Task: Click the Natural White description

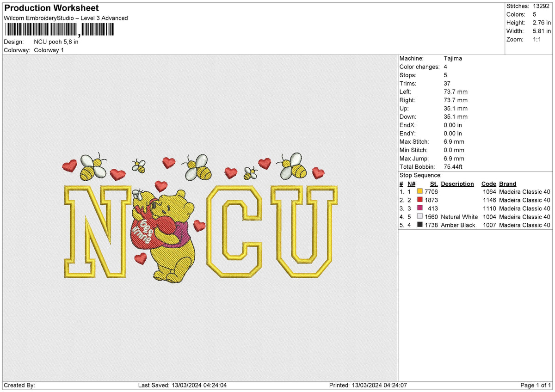Action: pyautogui.click(x=459, y=216)
